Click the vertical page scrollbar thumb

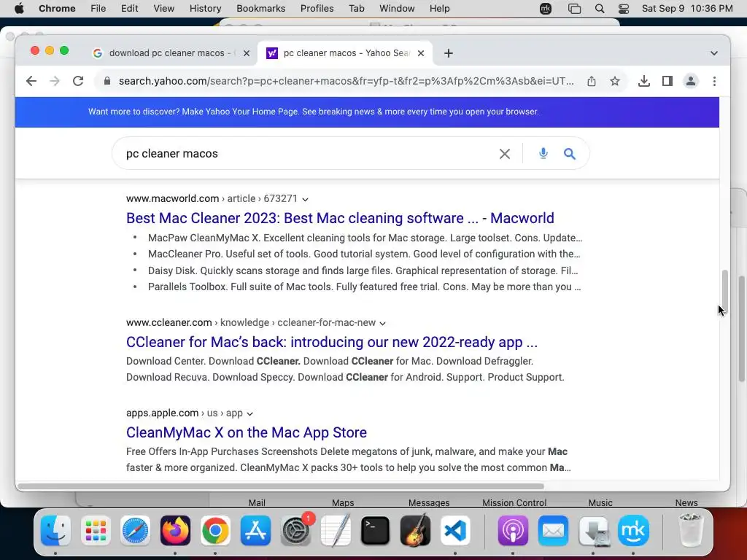coord(724,290)
